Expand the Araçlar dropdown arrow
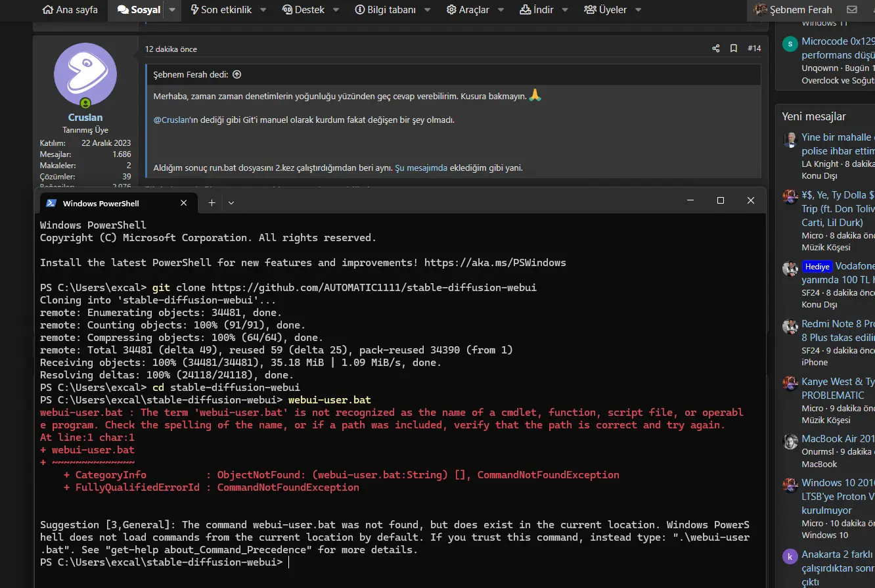Screen dimensions: 875x588 (501, 10)
